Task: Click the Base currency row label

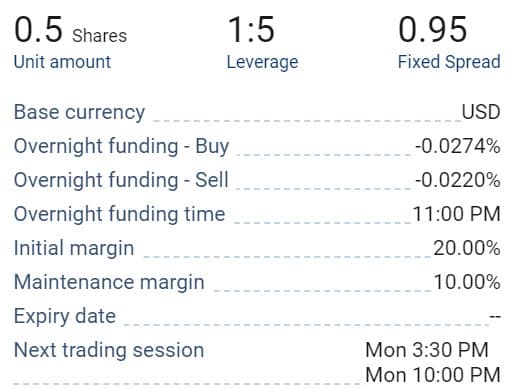Action: pyautogui.click(x=79, y=112)
